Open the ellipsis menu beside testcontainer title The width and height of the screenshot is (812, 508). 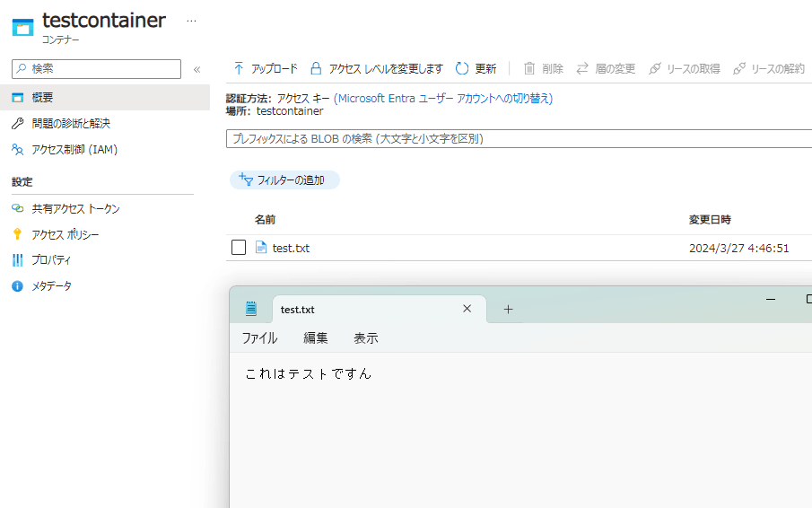[x=192, y=22]
